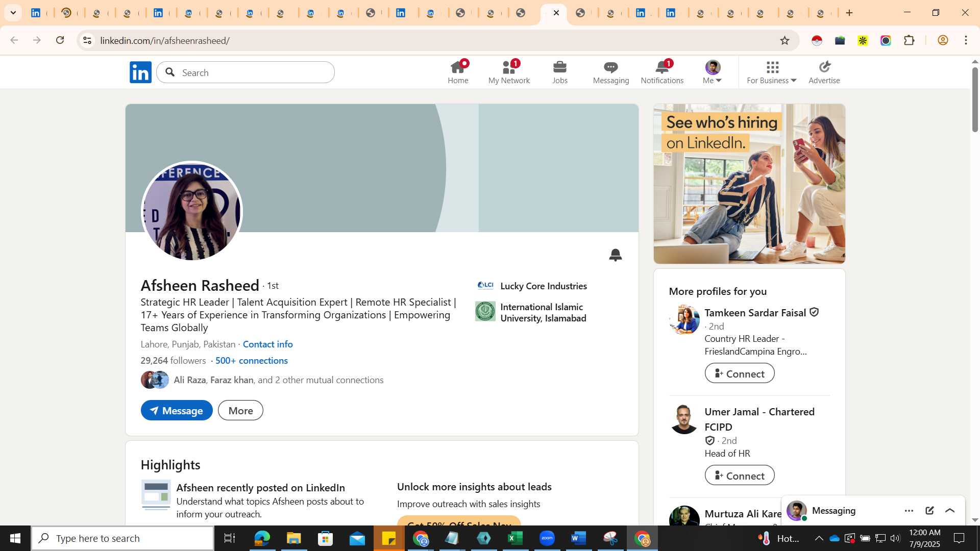This screenshot has height=551, width=980.
Task: Open Contact info link
Action: 268,344
